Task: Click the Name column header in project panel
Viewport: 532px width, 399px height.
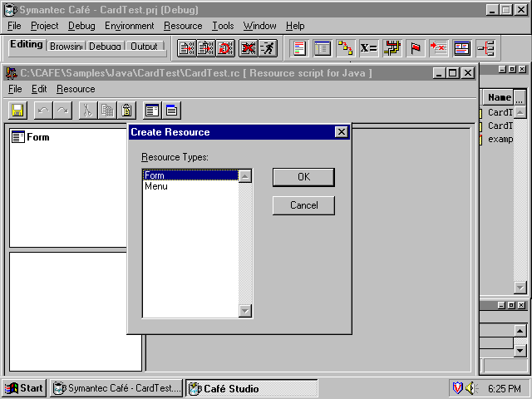Action: 499,97
